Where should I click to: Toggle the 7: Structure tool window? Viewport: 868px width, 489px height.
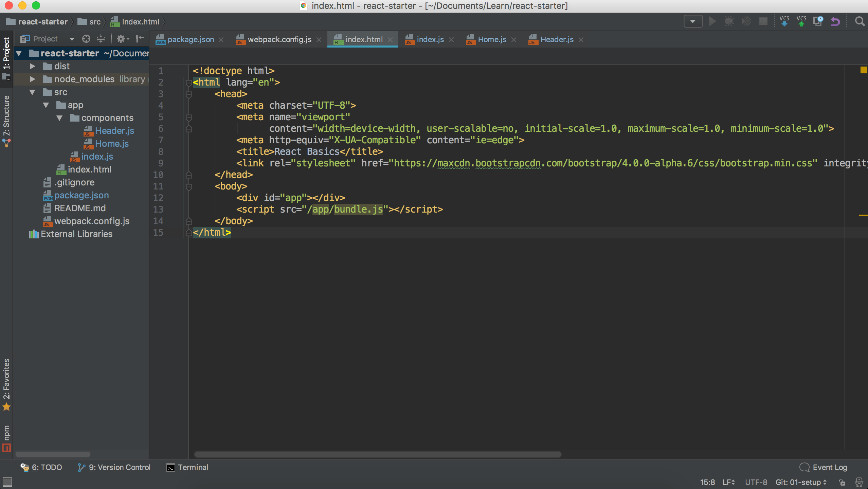(x=6, y=121)
